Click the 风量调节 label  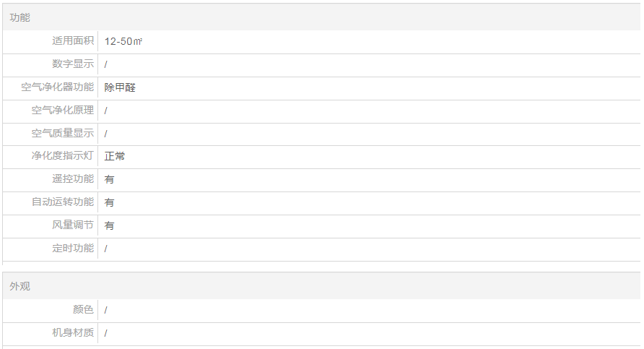tap(72, 225)
